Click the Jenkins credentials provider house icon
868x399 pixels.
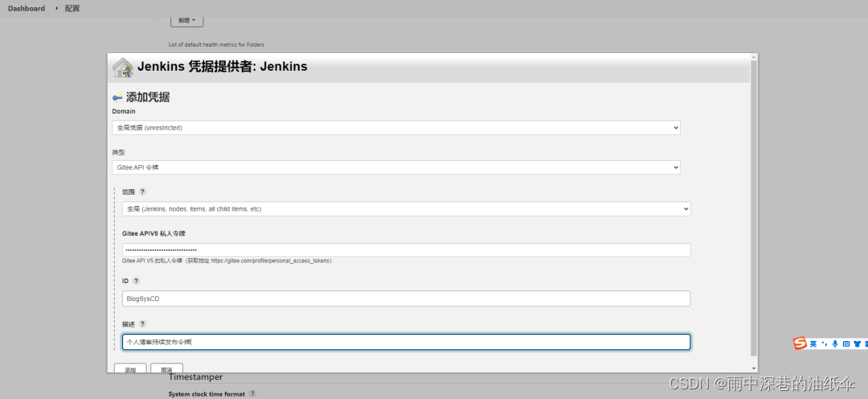[123, 68]
